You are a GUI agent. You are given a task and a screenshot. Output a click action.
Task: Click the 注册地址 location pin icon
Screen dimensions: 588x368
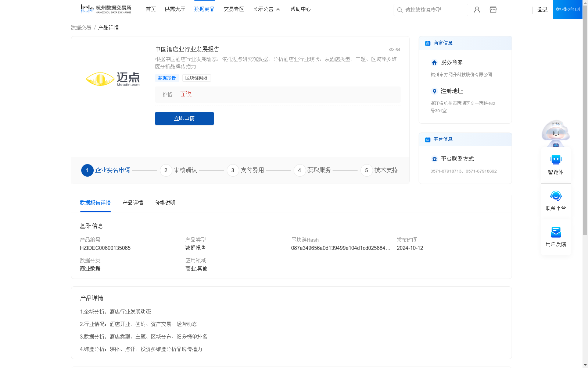coord(434,91)
